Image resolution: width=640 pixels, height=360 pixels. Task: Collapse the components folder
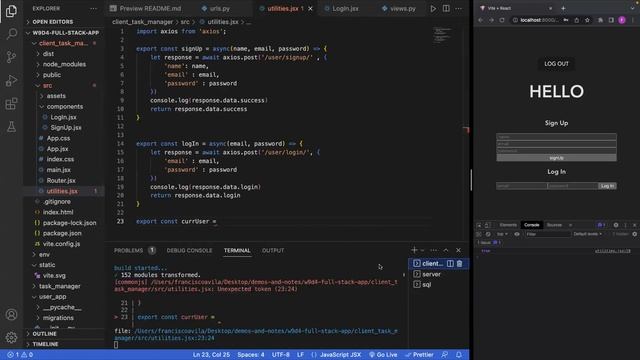[64, 107]
